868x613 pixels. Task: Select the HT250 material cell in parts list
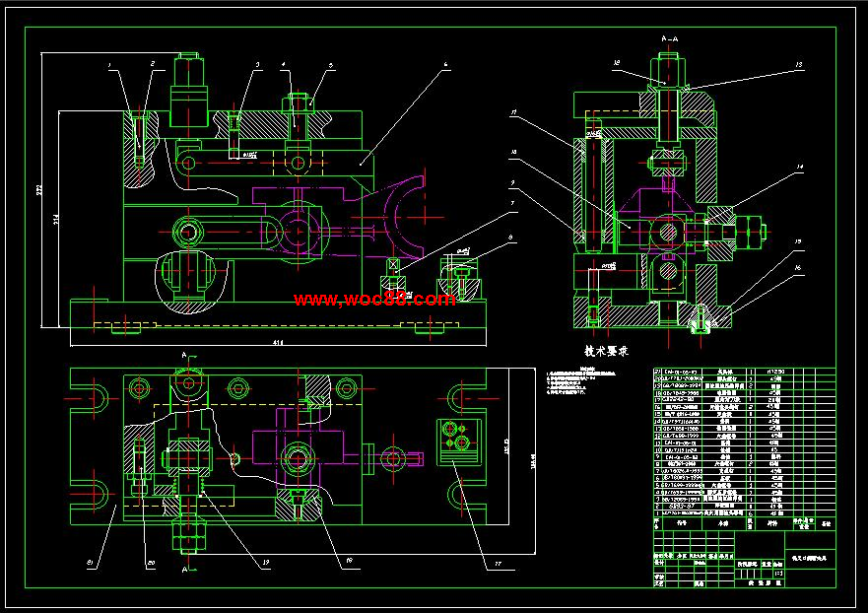coord(775,372)
